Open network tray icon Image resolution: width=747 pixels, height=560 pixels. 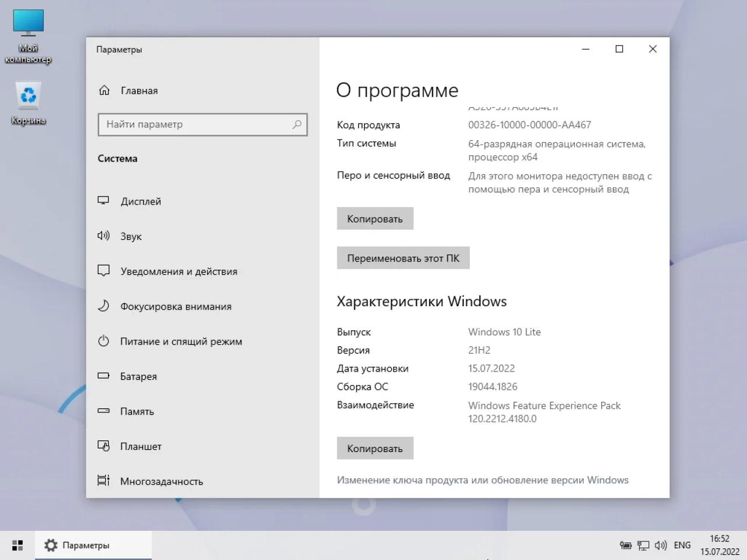(643, 545)
